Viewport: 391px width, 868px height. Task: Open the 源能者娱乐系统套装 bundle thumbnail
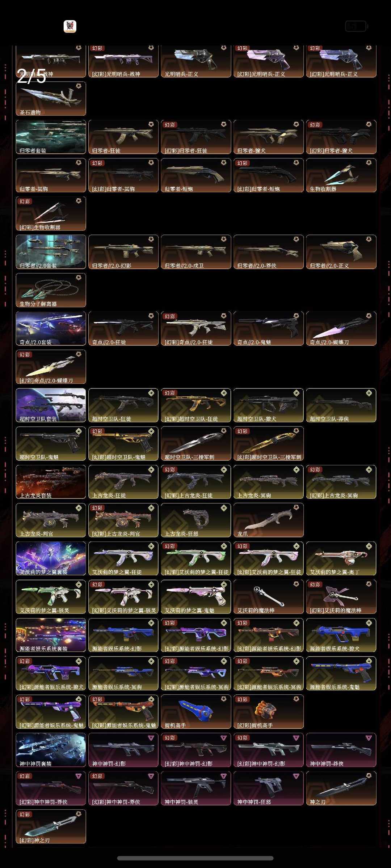[51, 635]
